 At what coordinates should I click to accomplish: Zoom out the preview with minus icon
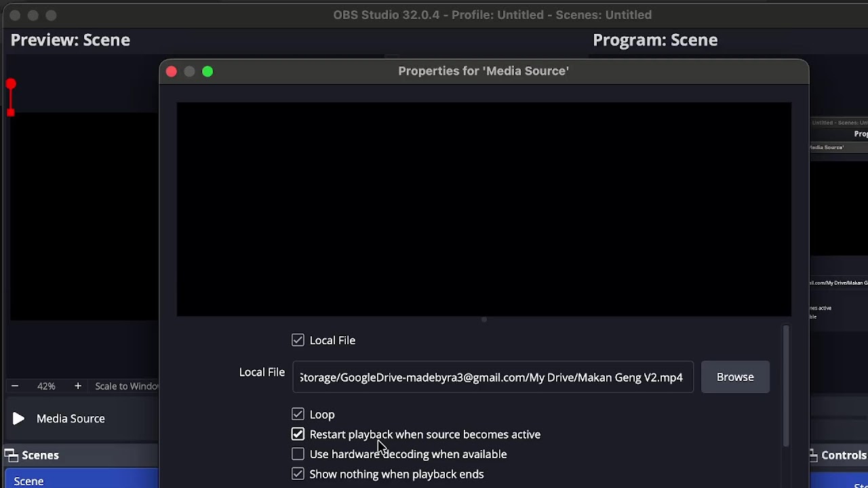(15, 386)
